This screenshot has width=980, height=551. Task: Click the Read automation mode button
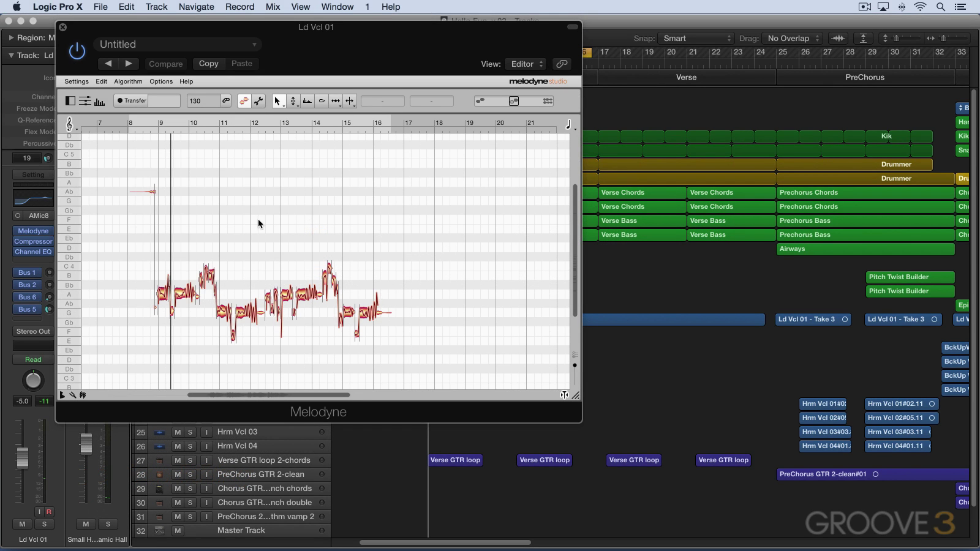click(33, 359)
